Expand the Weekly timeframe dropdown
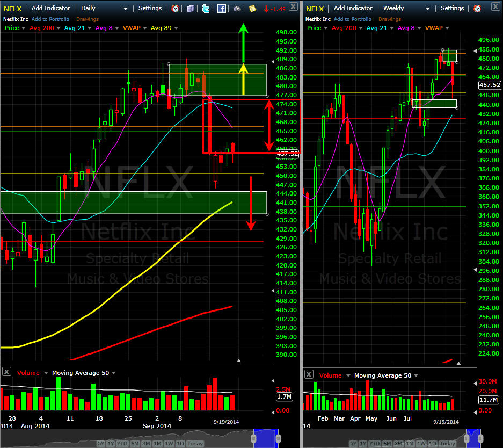Screen dimensions: 503x448 [x=428, y=9]
